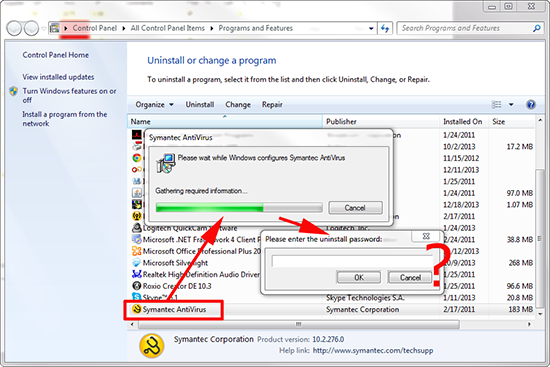Click Change in the toolbar

[x=238, y=105]
